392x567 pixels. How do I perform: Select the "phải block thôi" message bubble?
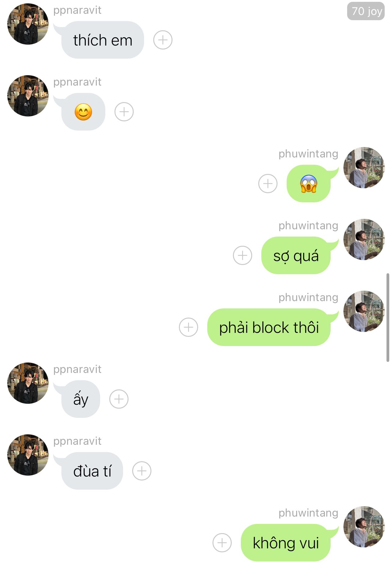click(269, 327)
